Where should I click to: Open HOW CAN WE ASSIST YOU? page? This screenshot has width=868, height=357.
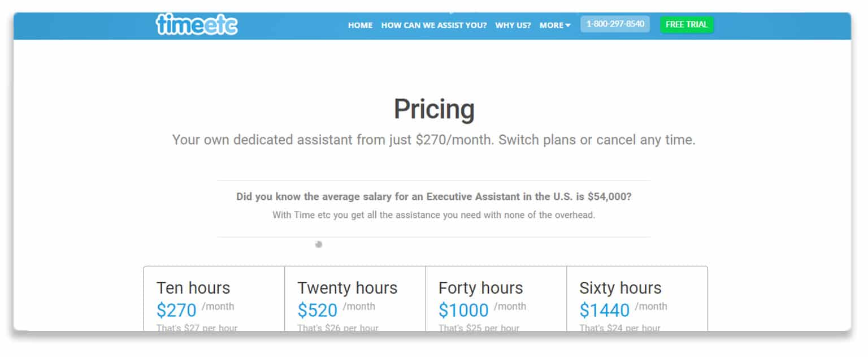[434, 25]
